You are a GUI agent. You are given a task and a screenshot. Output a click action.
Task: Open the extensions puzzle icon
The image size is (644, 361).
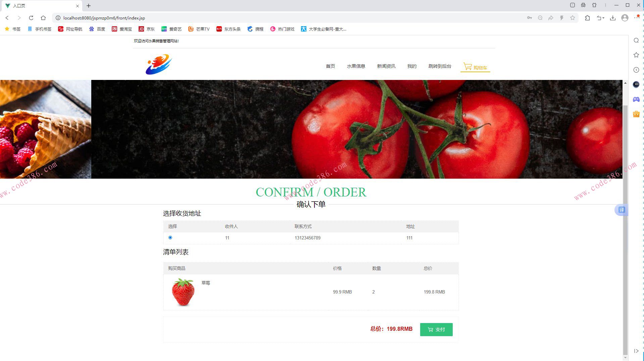pos(587,18)
